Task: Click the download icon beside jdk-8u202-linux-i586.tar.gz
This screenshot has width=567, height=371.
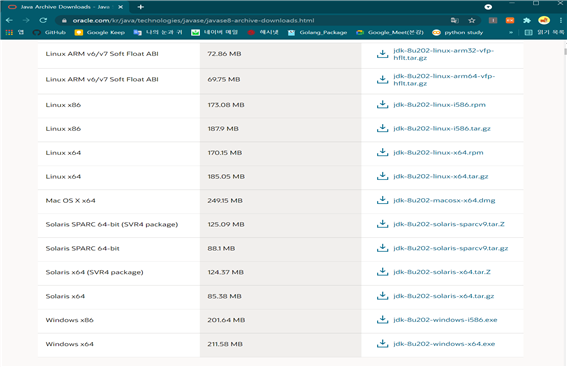Action: [382, 128]
